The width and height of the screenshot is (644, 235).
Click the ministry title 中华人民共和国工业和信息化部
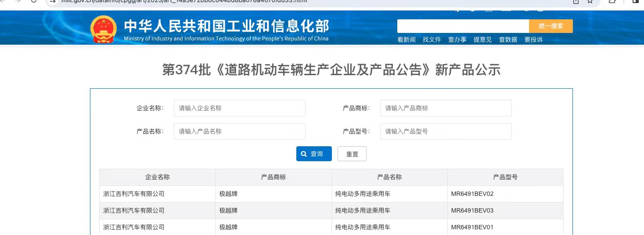click(x=226, y=26)
